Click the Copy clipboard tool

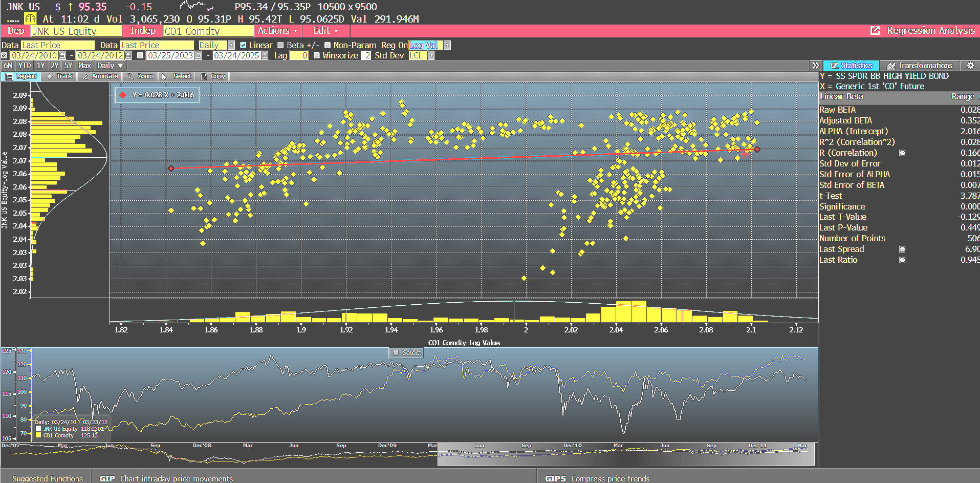click(212, 76)
